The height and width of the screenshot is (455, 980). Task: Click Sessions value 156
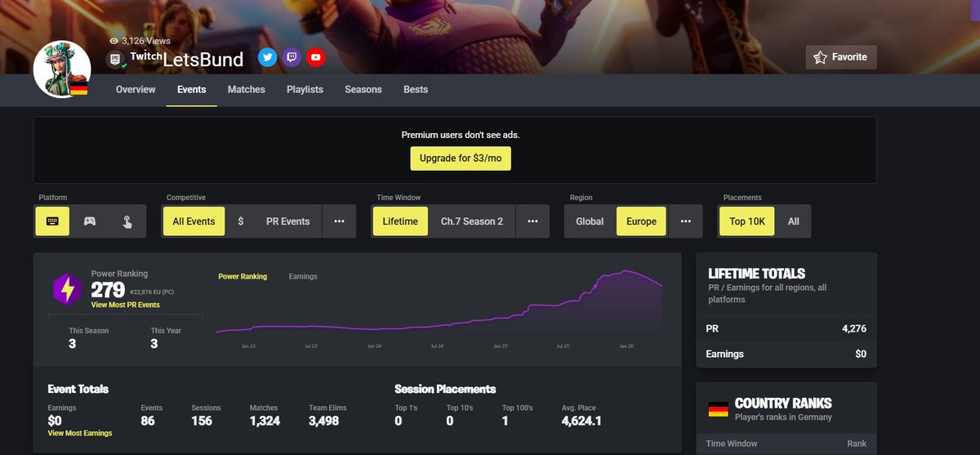coord(202,421)
